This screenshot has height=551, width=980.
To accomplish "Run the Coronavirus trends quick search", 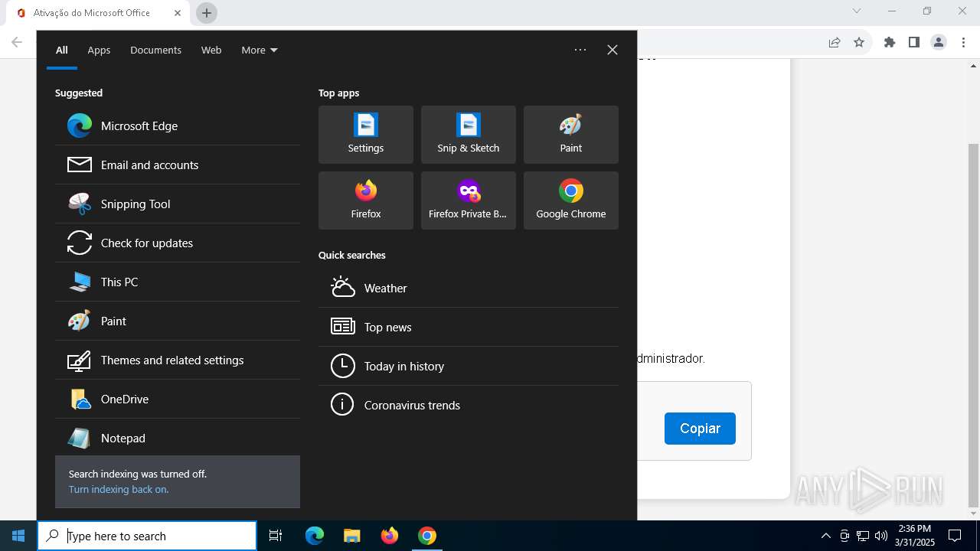I will [469, 405].
